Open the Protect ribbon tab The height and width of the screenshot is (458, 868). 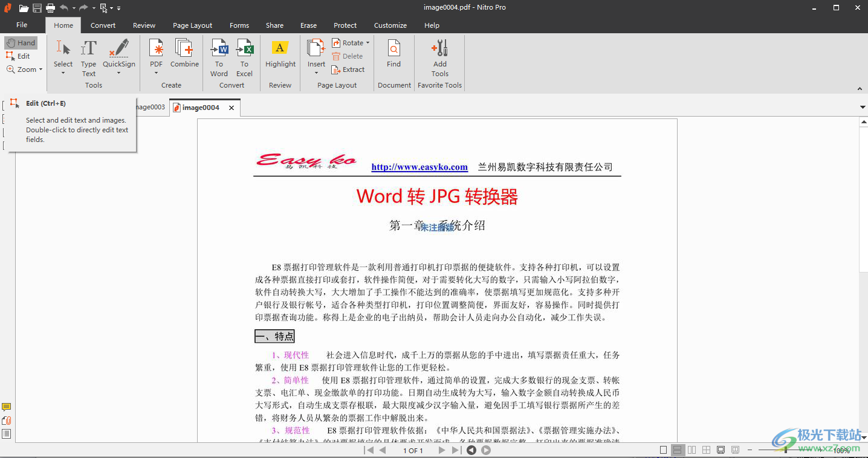[345, 25]
